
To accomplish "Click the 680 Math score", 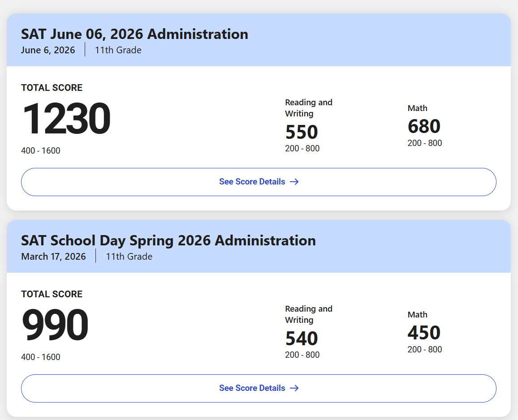I will click(x=424, y=126).
